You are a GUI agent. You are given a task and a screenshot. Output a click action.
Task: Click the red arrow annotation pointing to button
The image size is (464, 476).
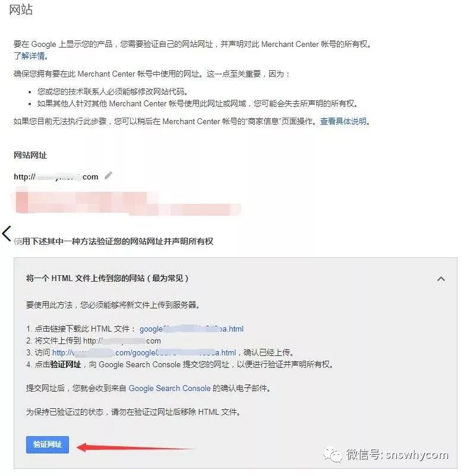(135, 447)
